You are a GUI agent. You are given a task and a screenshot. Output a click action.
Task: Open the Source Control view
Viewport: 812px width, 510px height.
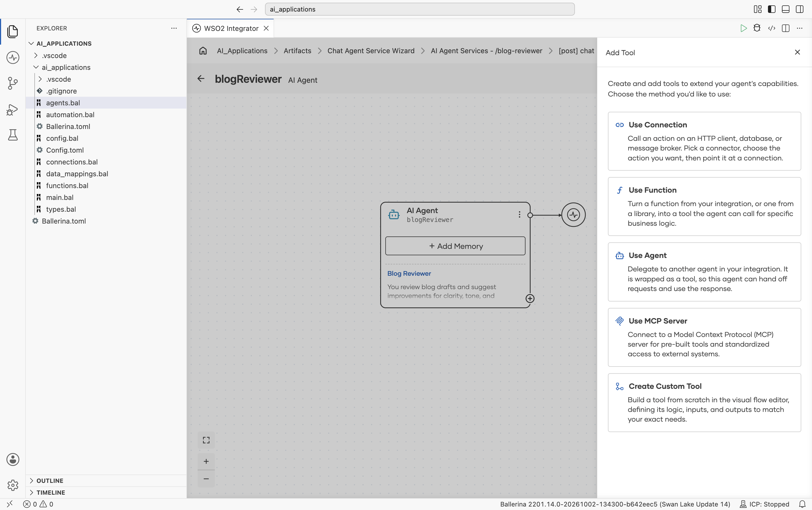coord(12,83)
